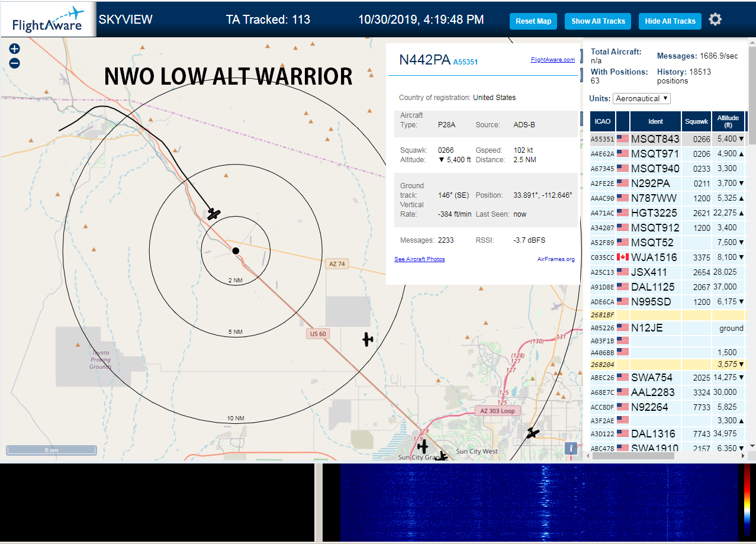Select the aircraft icon right of AZ 303 Loop
756x544 pixels.
[x=533, y=433]
